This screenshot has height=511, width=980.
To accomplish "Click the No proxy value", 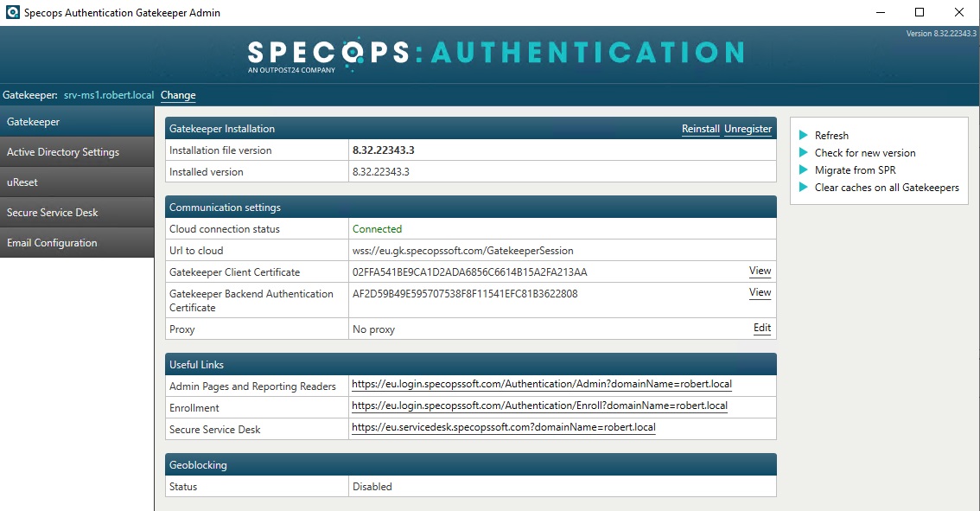I will 373,329.
